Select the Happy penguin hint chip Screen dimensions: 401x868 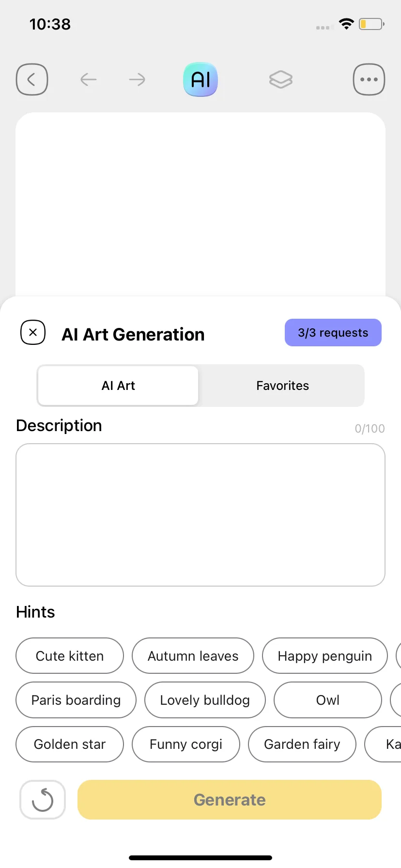tap(325, 656)
